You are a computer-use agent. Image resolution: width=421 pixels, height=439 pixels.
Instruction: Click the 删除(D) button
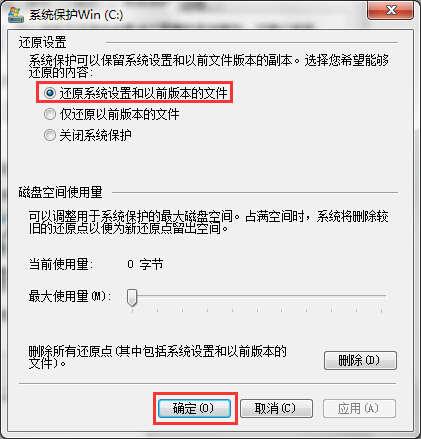pos(360,360)
